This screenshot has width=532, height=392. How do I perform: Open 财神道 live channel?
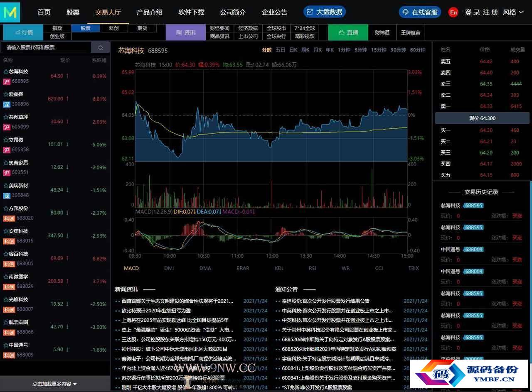pyautogui.click(x=382, y=32)
